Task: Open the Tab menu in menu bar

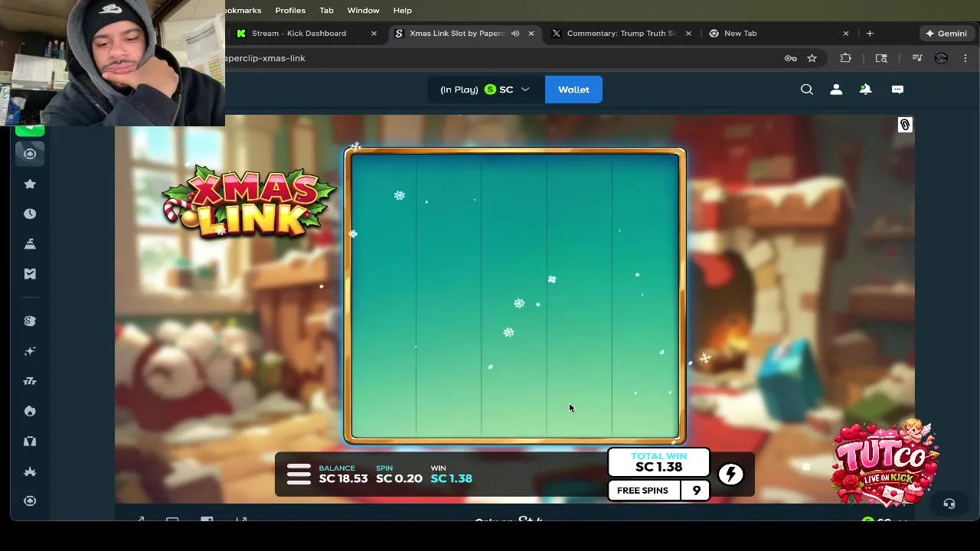Action: coord(326,10)
